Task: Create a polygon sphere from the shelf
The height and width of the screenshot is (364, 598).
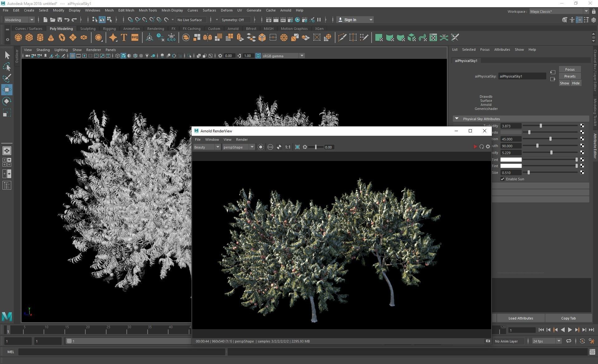Action: tap(18, 38)
